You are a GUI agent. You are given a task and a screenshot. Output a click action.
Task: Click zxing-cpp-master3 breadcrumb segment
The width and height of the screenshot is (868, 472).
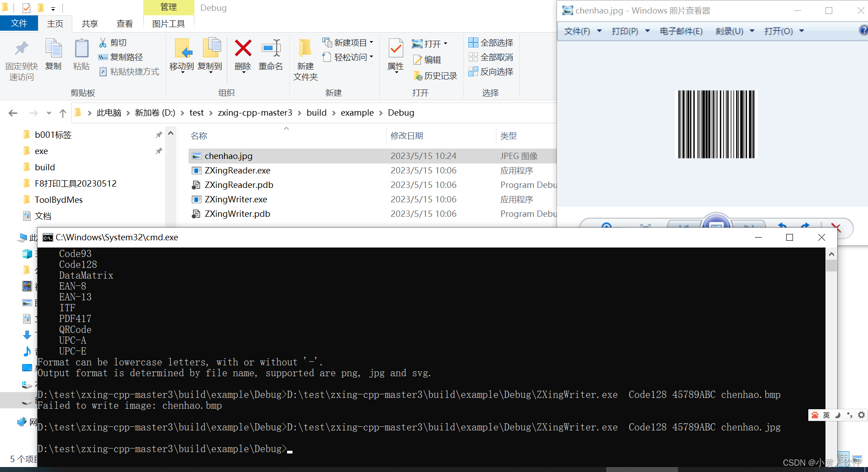255,113
